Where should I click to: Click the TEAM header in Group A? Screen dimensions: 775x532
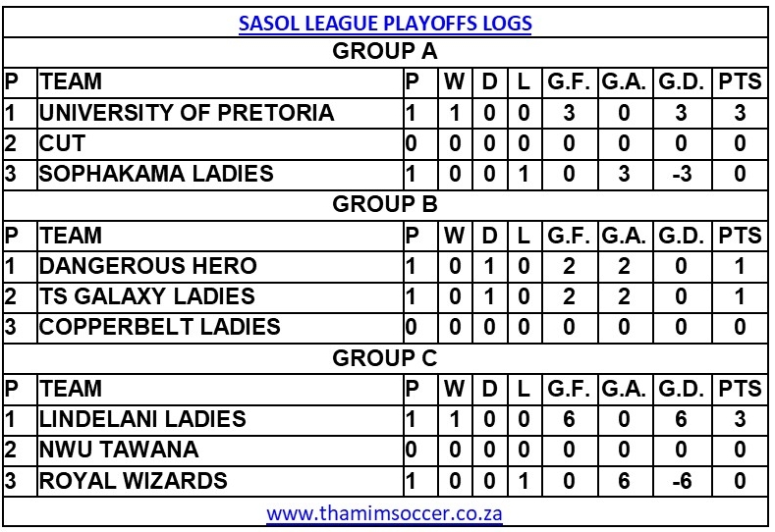tap(71, 82)
